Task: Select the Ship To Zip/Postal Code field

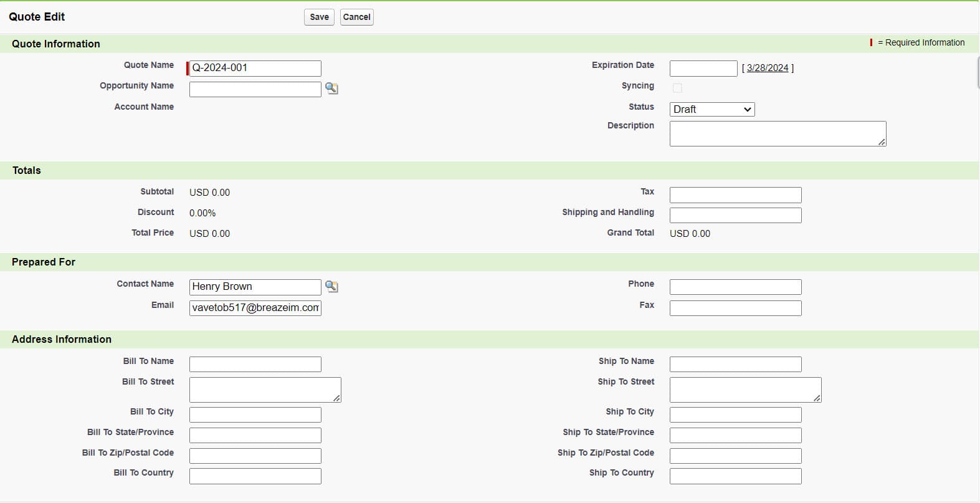Action: pyautogui.click(x=736, y=456)
